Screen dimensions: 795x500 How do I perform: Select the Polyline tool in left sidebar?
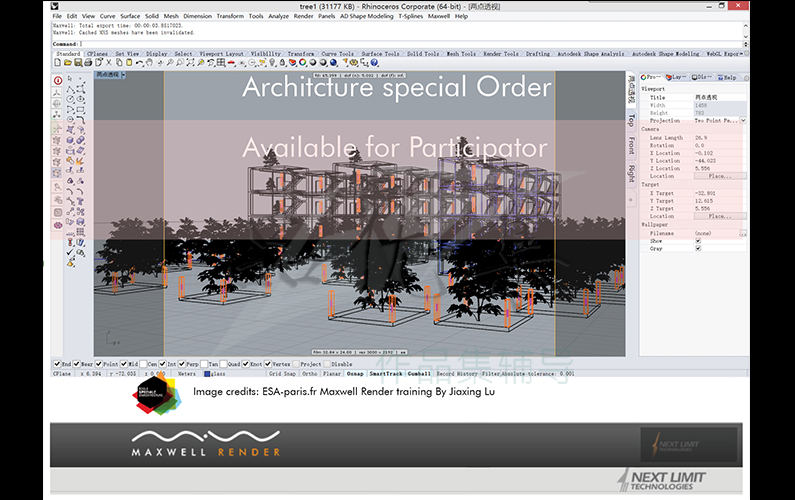[70, 89]
